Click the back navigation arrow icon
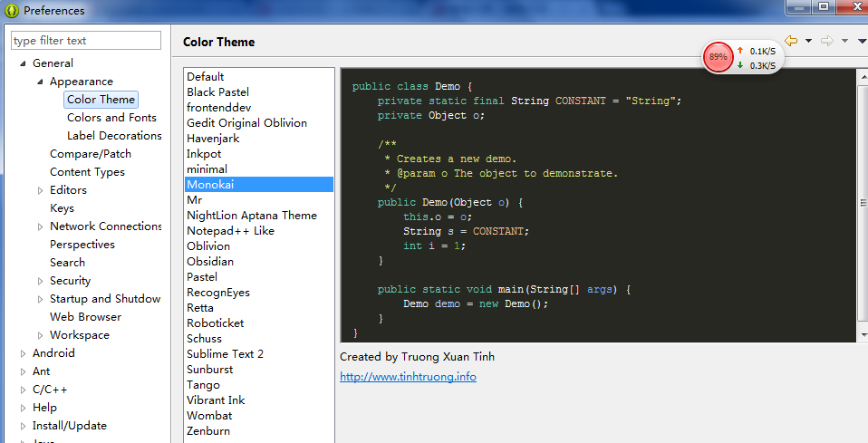Viewport: 868px width, 443px height. (791, 41)
